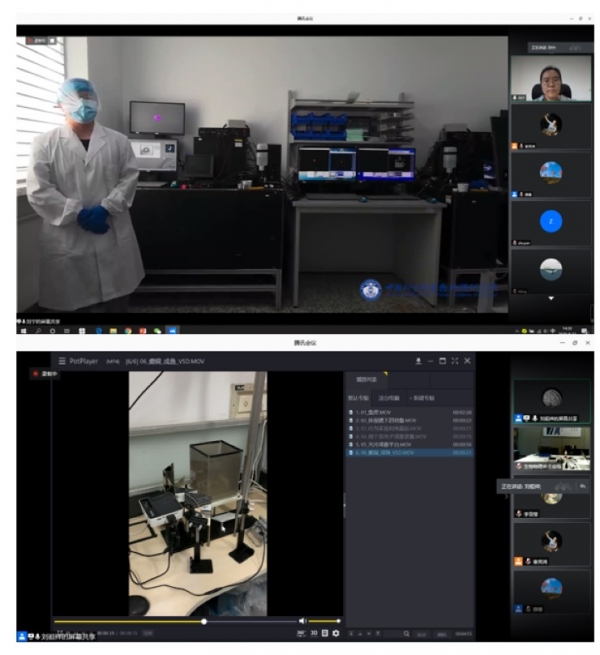Viewport: 600px width, 655px height.
Task: Collapse the side panel arrow left of participants
Action: [x=506, y=496]
